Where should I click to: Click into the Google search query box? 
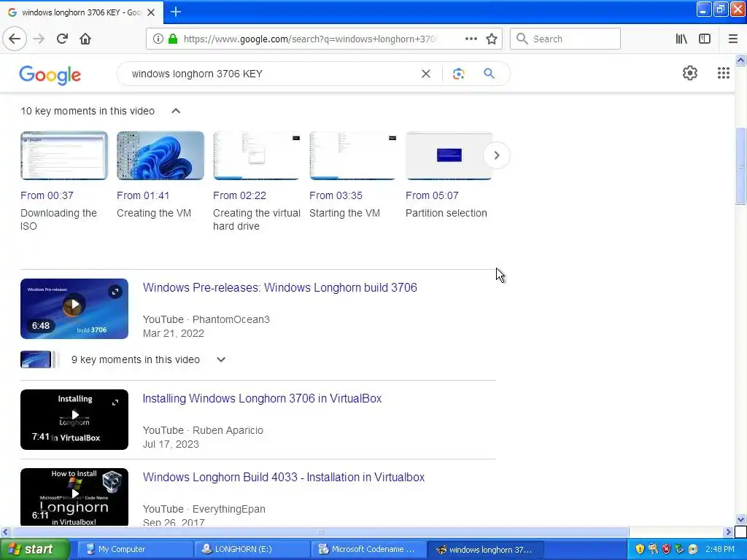(x=271, y=74)
